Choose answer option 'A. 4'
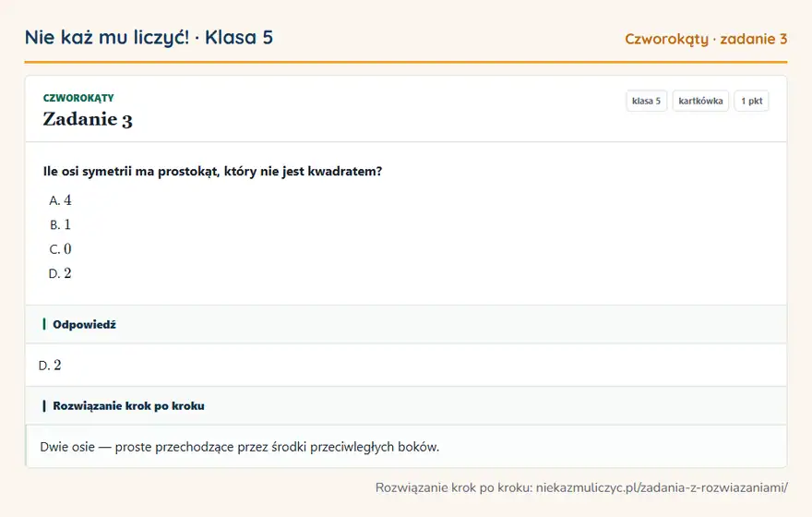Screen dimensions: 812x517 click(x=60, y=200)
